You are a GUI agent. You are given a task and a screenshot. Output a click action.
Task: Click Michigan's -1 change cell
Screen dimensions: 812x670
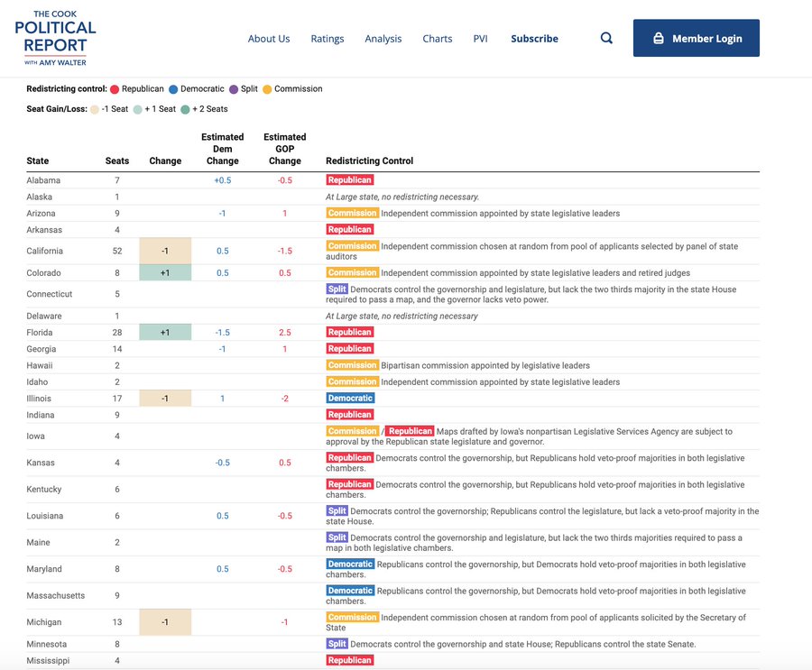click(165, 622)
